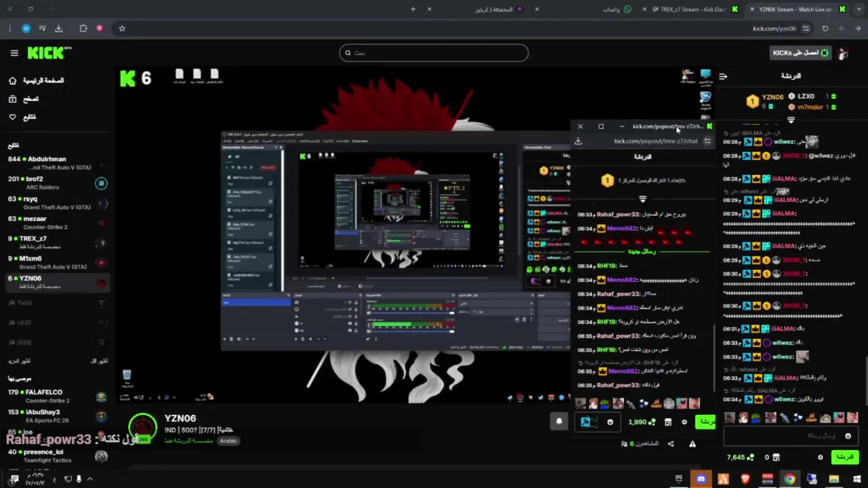Image resolution: width=868 pixels, height=488 pixels.
Task: Click the get KICKs button
Action: (800, 53)
